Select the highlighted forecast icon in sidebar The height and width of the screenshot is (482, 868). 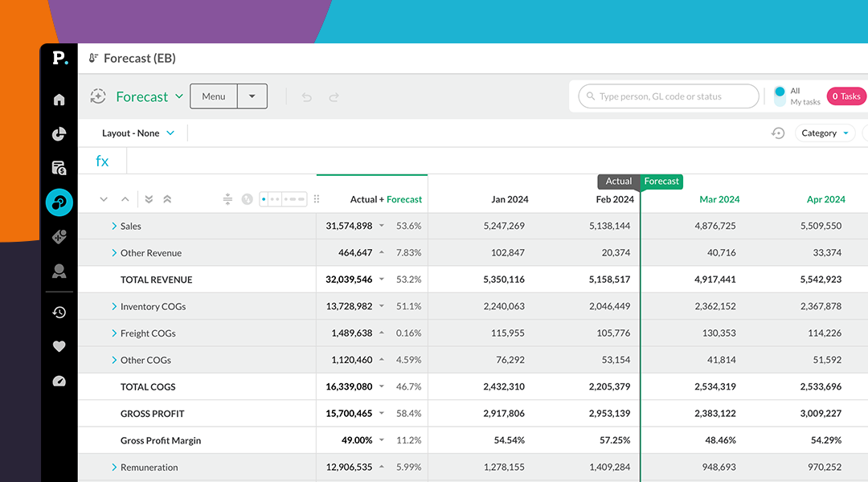59,202
